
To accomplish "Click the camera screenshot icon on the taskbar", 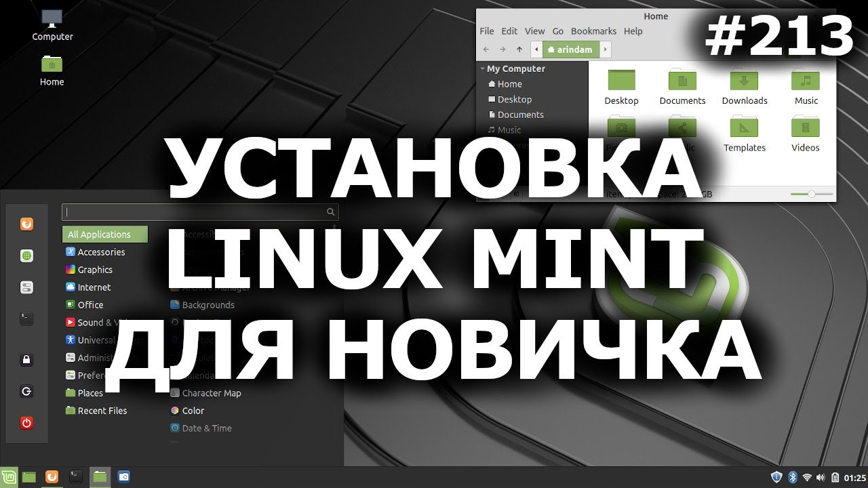I will pos(123,476).
